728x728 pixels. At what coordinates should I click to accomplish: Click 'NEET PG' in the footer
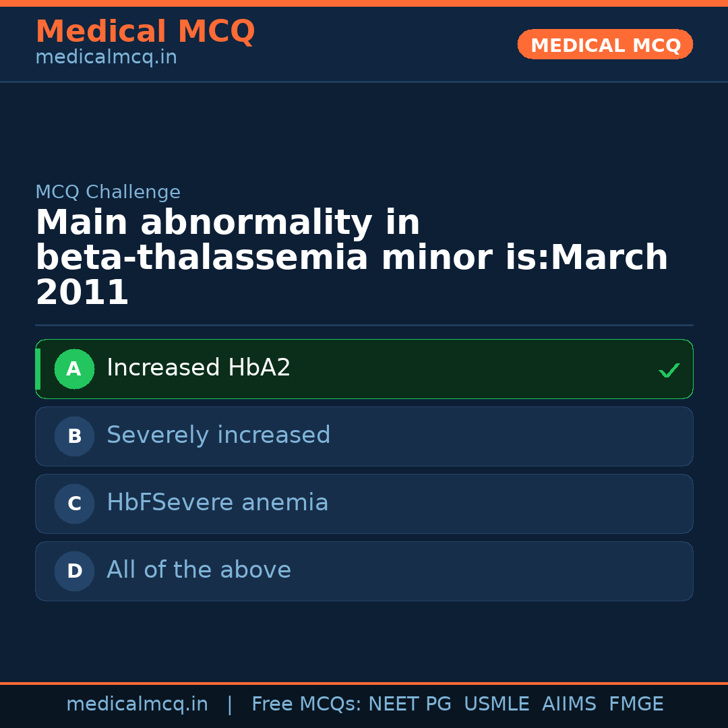[410, 704]
